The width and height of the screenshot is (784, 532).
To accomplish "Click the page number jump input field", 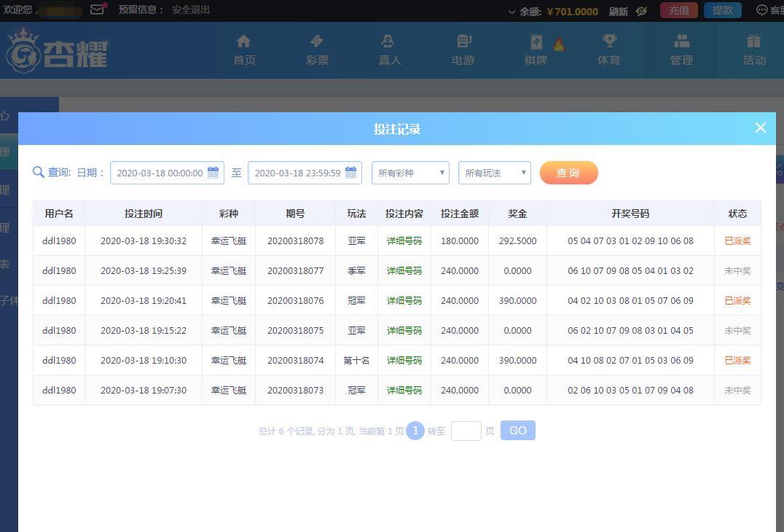I will click(x=466, y=431).
